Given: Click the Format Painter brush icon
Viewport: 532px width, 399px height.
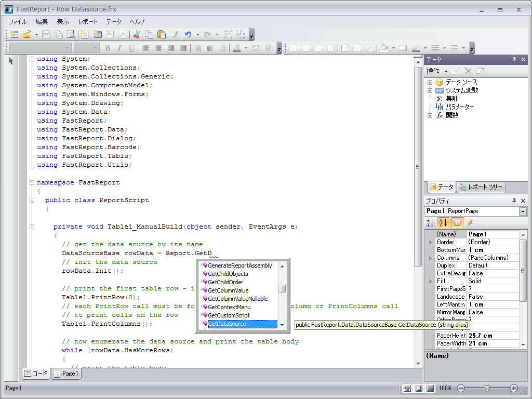Looking at the screenshot, I should pyautogui.click(x=174, y=34).
